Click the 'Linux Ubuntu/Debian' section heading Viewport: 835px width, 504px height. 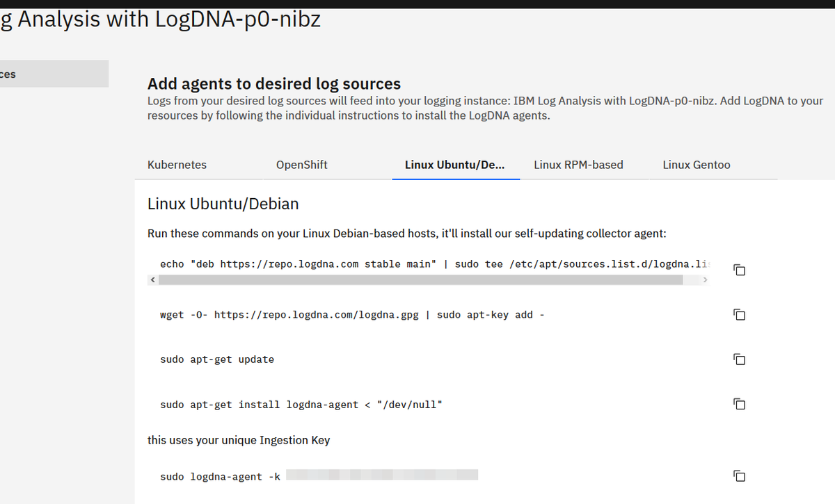tap(223, 204)
